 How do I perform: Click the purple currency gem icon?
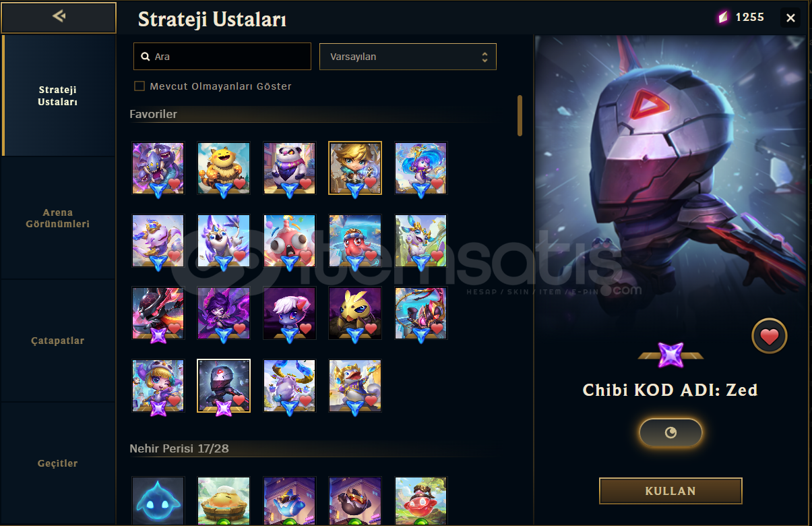coord(723,18)
